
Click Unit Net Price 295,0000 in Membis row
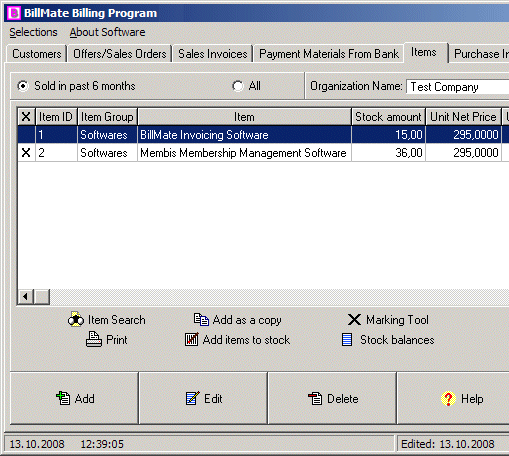click(x=463, y=153)
